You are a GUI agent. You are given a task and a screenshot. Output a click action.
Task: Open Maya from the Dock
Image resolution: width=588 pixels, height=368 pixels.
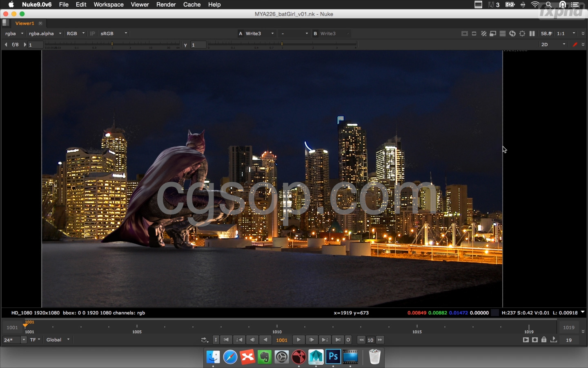(x=316, y=357)
